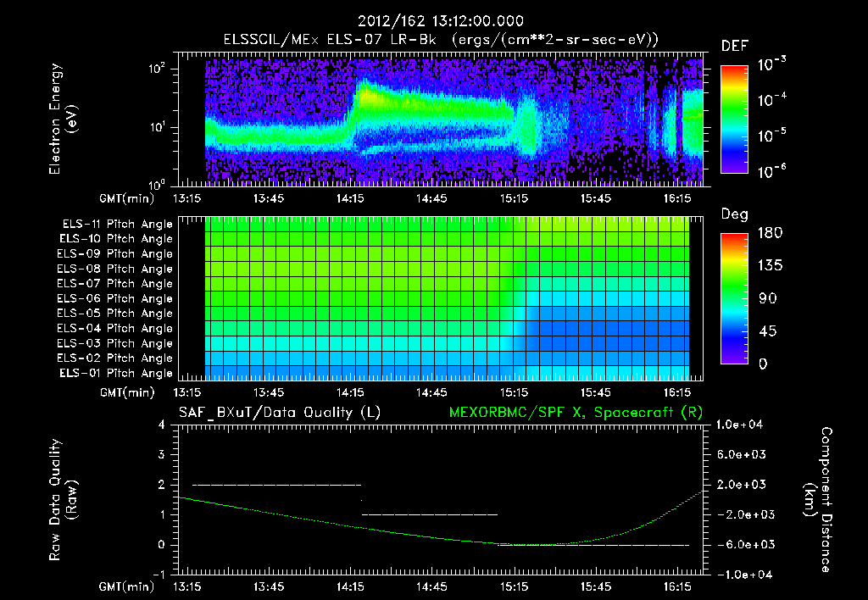868x600 pixels.
Task: Click the timestamp title 2012/162 13:12:00.000
Action: click(x=440, y=21)
